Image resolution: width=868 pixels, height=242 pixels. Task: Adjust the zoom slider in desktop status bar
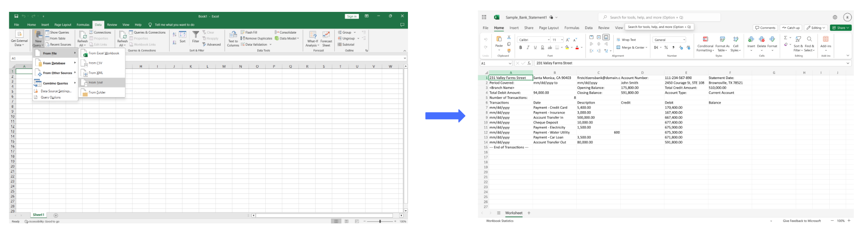(380, 221)
